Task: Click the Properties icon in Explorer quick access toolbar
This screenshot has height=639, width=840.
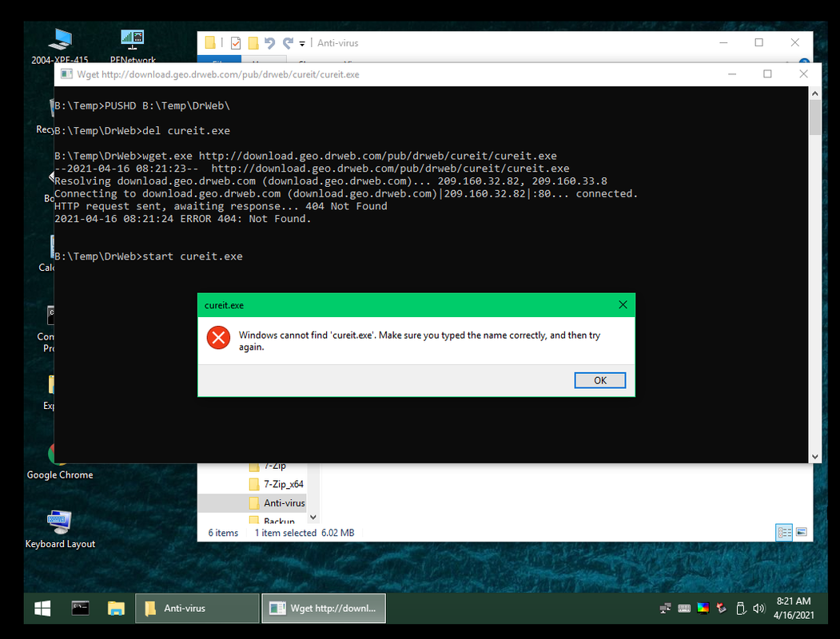Action: (x=236, y=43)
